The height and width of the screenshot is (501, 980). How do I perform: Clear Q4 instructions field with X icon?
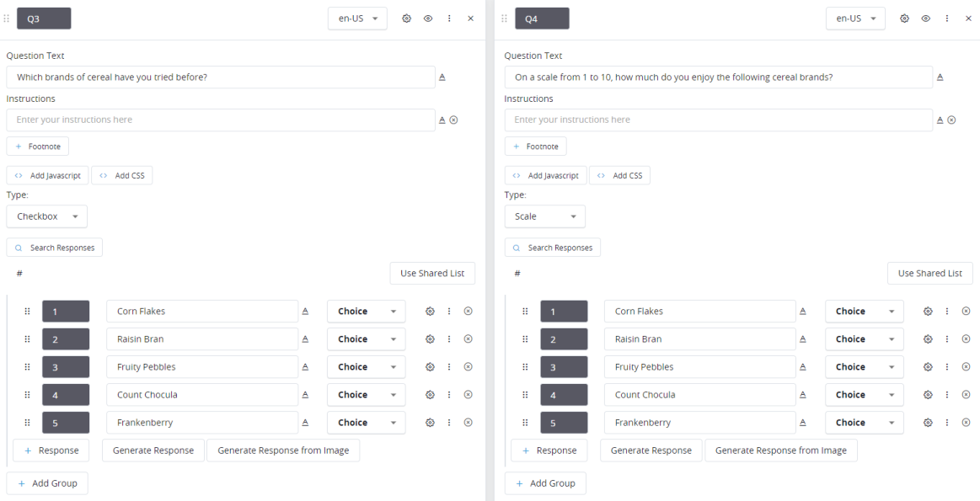point(951,120)
